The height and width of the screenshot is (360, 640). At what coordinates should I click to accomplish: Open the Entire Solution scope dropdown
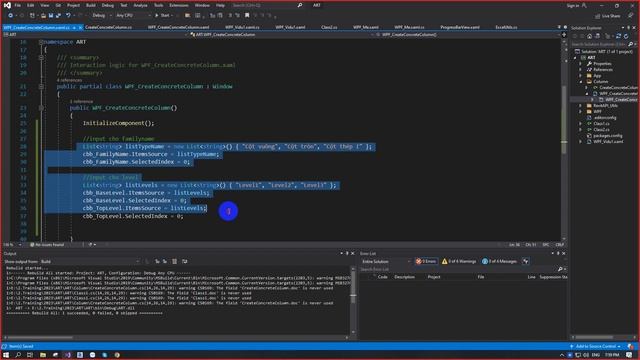[386, 262]
